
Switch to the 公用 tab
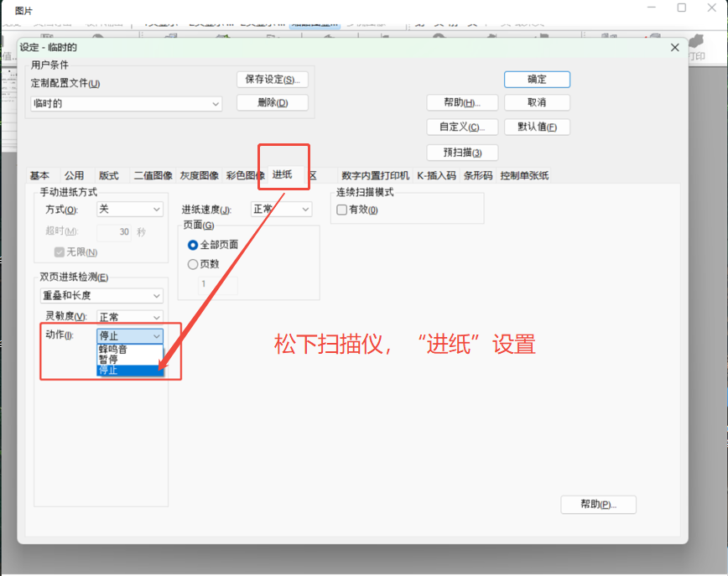[x=75, y=175]
